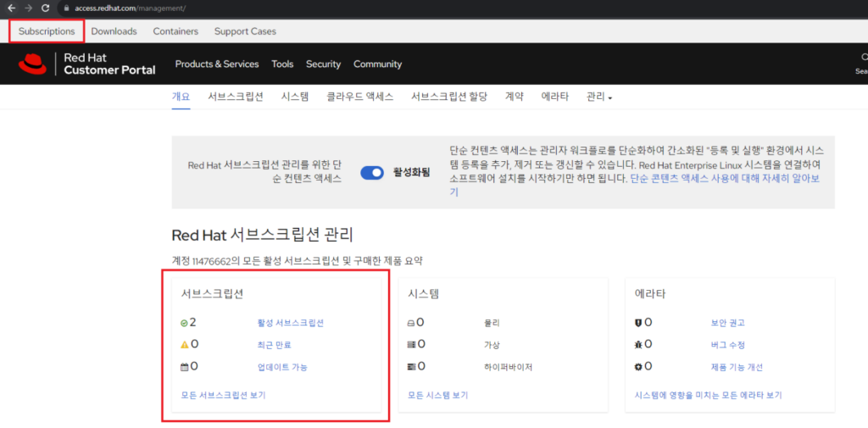Click the search magnifier icon in the portal header
Viewport: 868px width, 428px height.
(x=864, y=58)
